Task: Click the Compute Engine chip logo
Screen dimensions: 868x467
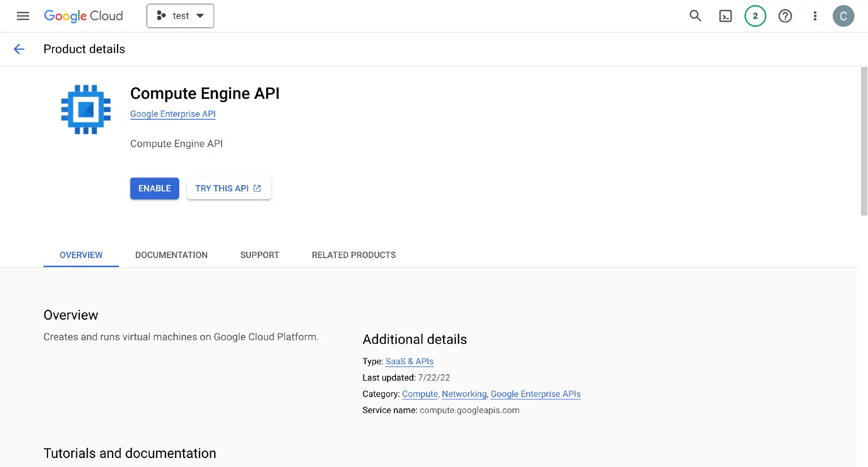Action: (x=86, y=110)
